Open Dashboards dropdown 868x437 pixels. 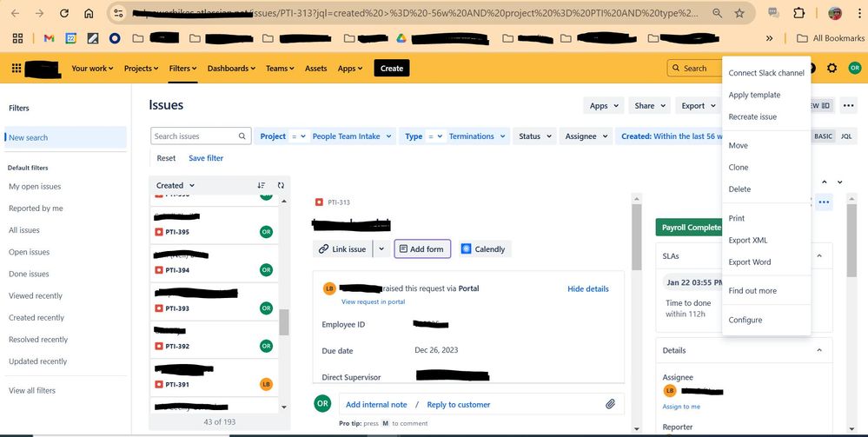click(x=231, y=68)
